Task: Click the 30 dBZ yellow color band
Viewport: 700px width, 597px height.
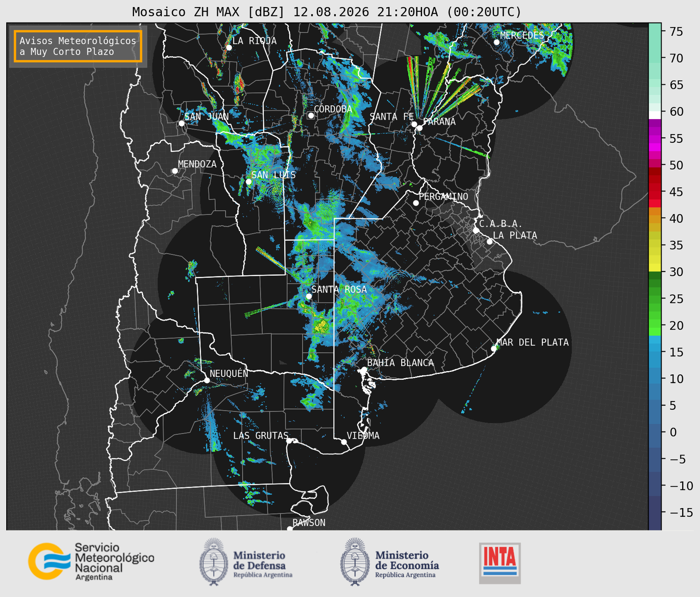Action: pos(655,268)
